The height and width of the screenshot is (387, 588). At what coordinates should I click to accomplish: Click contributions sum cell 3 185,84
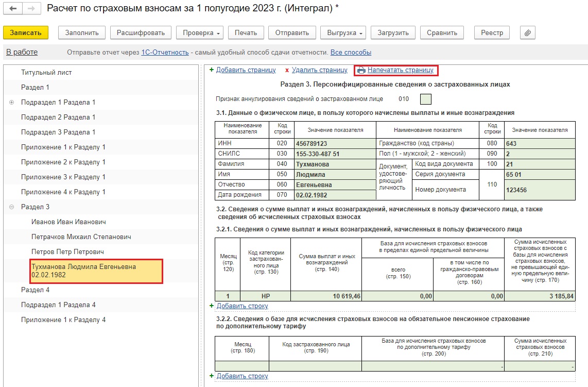tap(540, 296)
